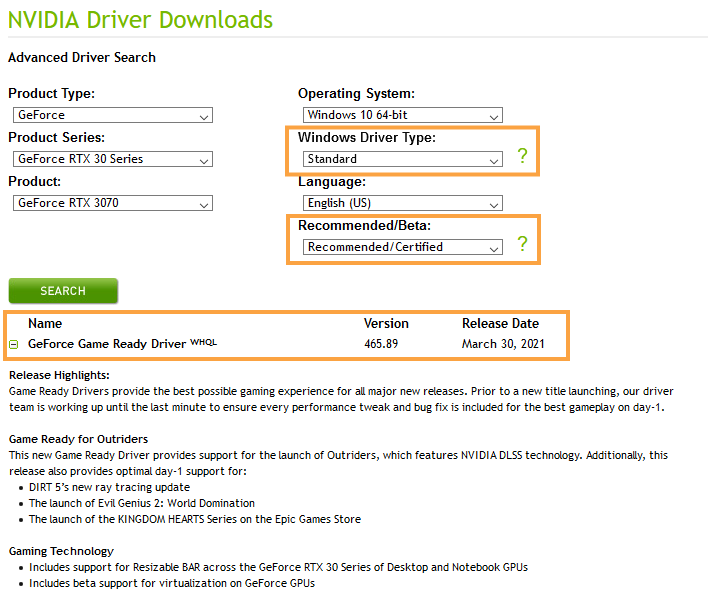Open the Product dropdown showing GeForce RTX 3070
The height and width of the screenshot is (594, 713).
[x=113, y=203]
